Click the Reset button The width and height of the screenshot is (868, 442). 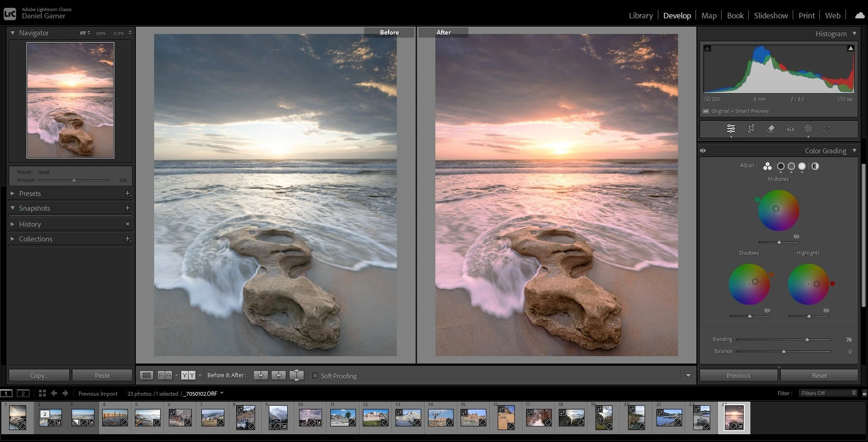(819, 375)
